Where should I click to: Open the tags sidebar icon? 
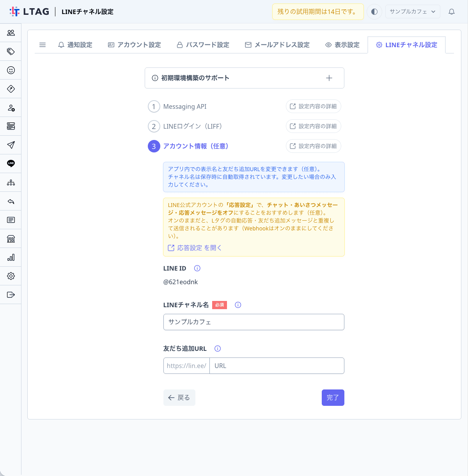coord(11,51)
